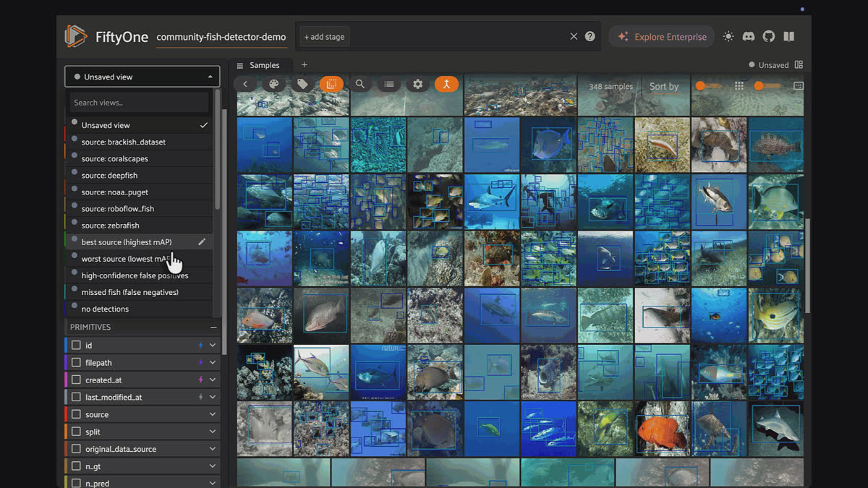This screenshot has height=488, width=868.
Task: Expand the created_at field filter chevron
Action: pos(213,380)
